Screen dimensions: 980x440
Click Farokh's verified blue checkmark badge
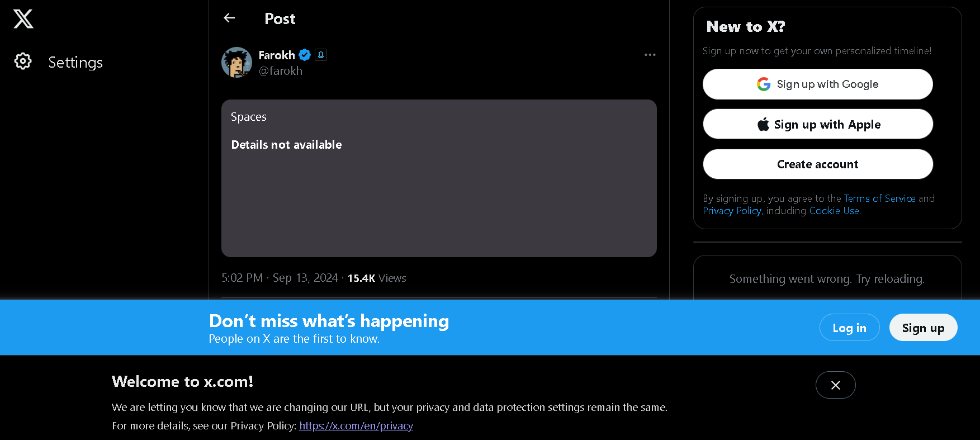tap(304, 55)
